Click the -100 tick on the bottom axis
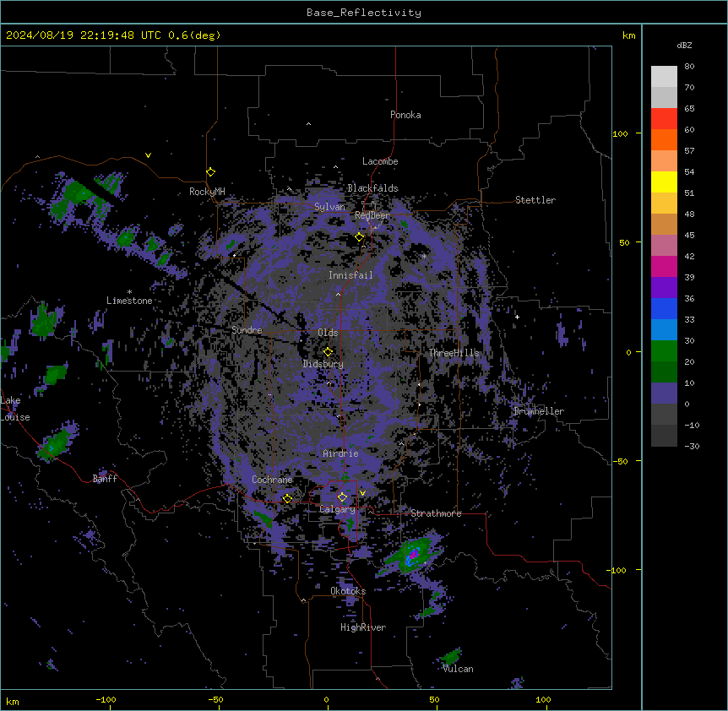 pos(106,699)
